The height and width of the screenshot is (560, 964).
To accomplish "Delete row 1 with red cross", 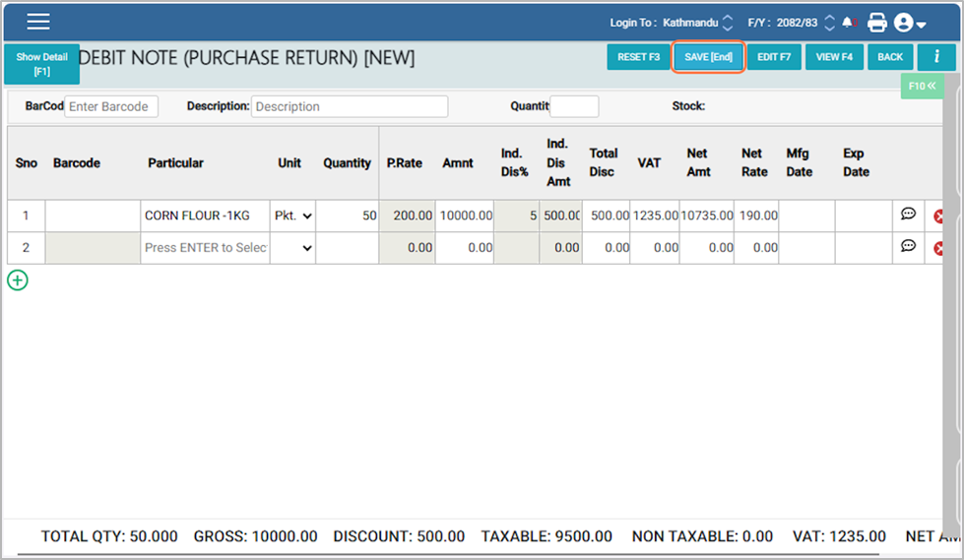I will pyautogui.click(x=938, y=217).
